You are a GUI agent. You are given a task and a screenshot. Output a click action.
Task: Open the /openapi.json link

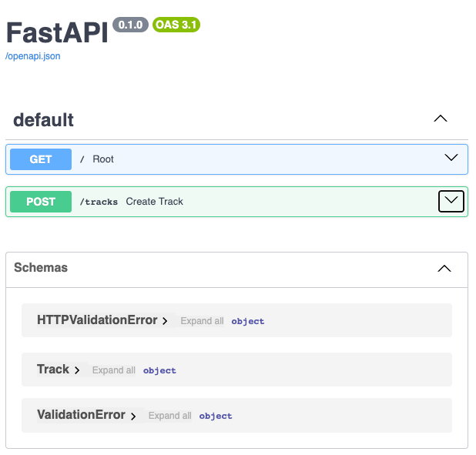pyautogui.click(x=33, y=56)
